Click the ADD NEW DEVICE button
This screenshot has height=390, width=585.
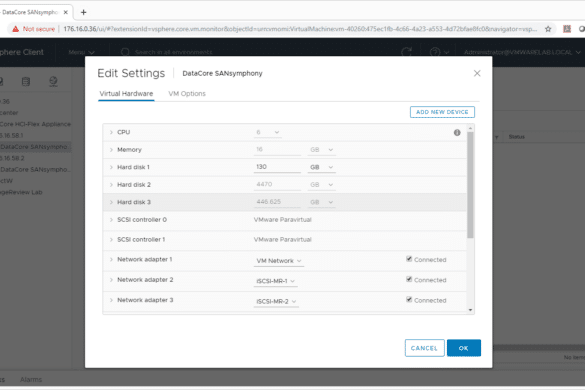tap(442, 112)
